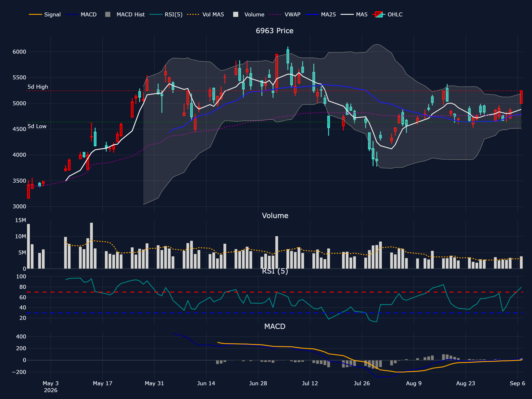Toggle the MA5 legend entry
532x399 pixels.
tap(354, 14)
